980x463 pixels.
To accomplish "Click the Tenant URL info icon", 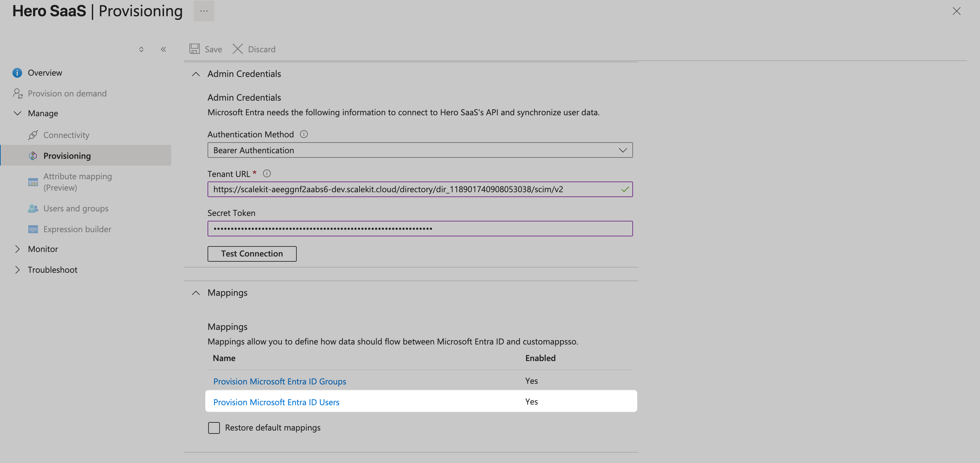I will [x=267, y=173].
